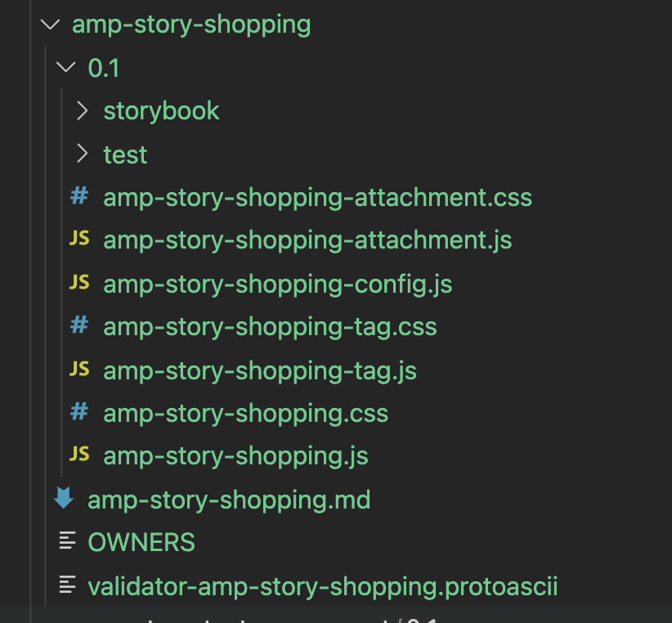Click the markdown icon next to amp-story-shopping.md
672x623 pixels.
point(63,499)
